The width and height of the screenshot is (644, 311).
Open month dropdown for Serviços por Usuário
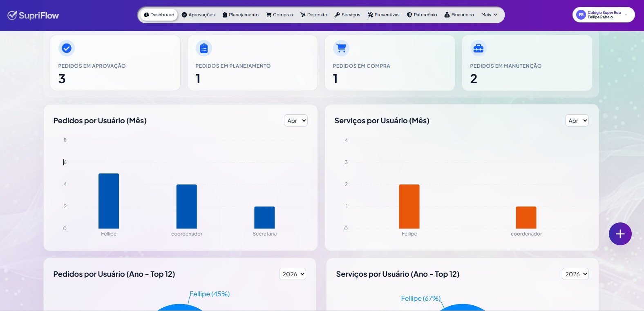click(x=577, y=121)
